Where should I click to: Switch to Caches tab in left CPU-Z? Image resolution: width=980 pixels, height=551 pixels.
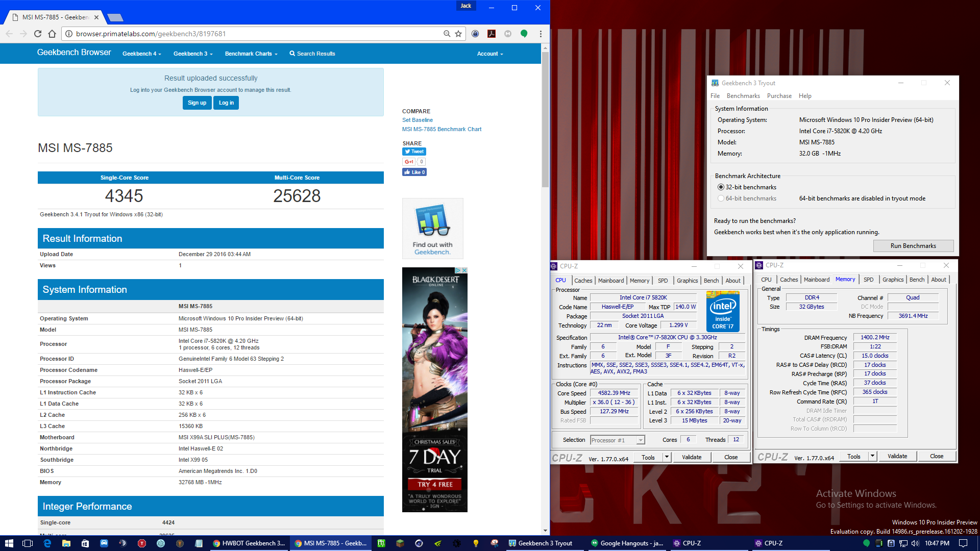(x=583, y=281)
